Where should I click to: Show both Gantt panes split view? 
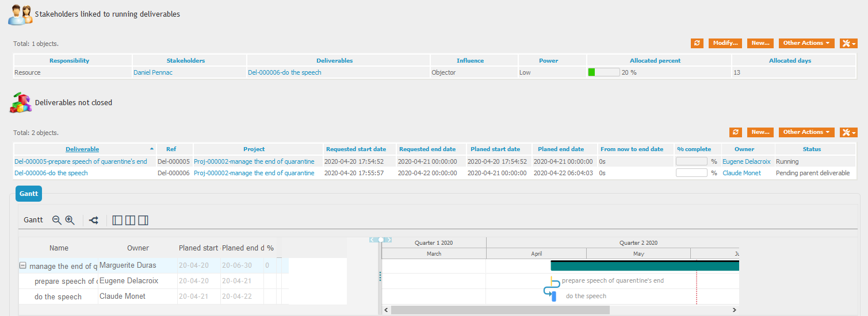tap(131, 220)
